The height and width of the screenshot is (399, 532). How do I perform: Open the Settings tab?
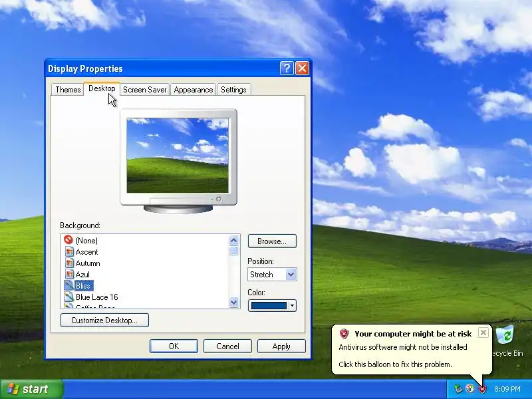[233, 90]
